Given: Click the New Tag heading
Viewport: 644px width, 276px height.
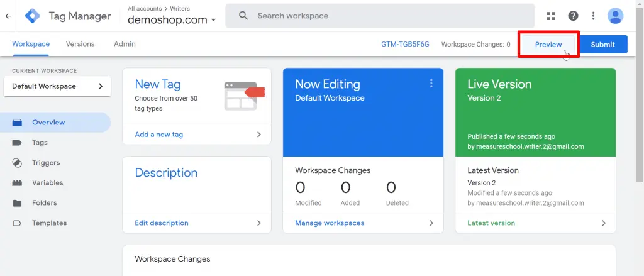Looking at the screenshot, I should coord(158,84).
